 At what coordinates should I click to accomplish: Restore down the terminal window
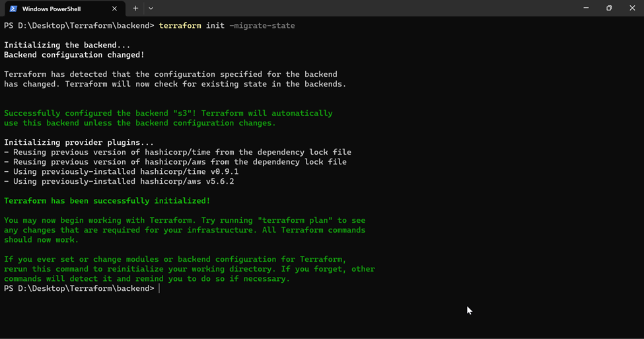pos(609,8)
